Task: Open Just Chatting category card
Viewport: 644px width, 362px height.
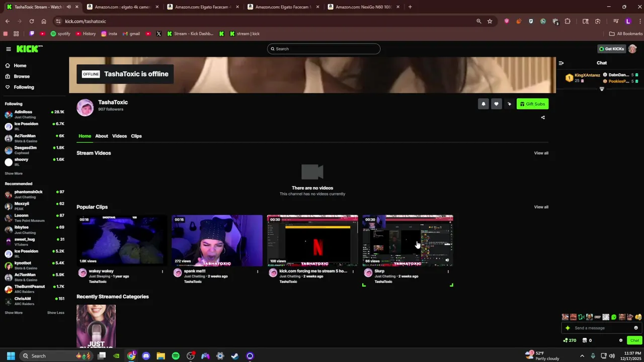Action: click(96, 326)
